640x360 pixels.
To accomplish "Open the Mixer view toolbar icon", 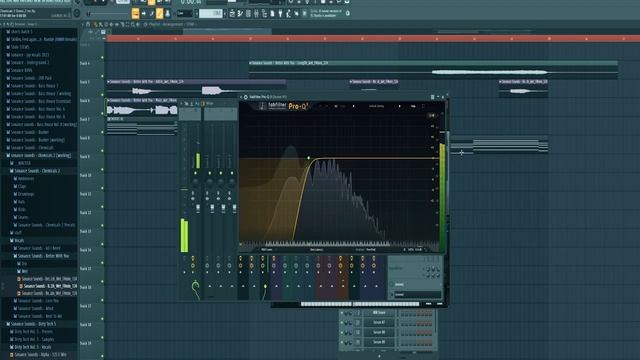I will click(256, 13).
